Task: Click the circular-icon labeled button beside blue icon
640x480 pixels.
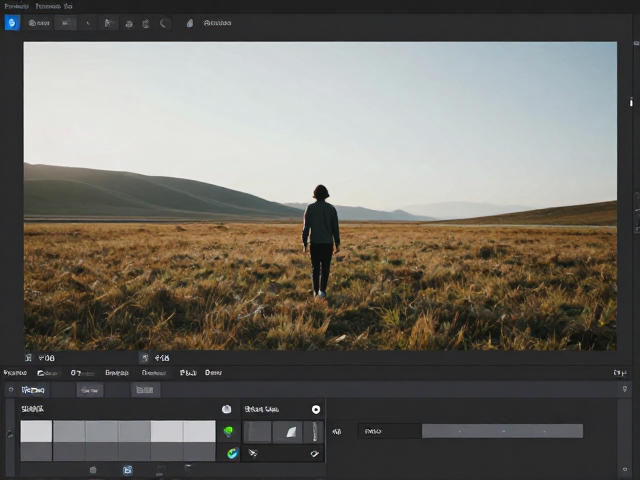Action: [x=39, y=23]
